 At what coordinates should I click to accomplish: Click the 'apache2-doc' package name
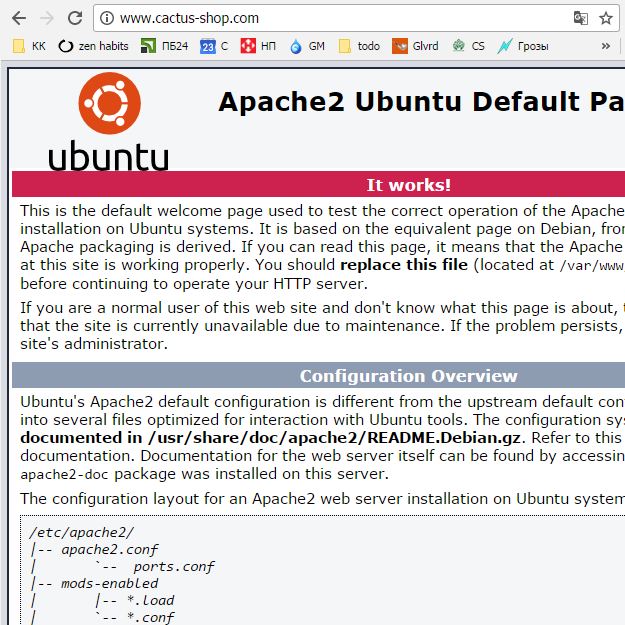pos(64,474)
